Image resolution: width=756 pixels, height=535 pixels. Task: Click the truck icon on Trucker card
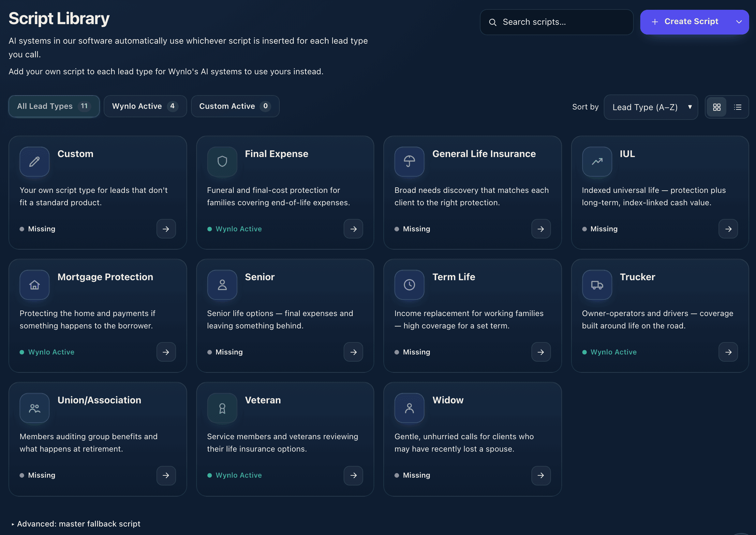[x=597, y=285]
